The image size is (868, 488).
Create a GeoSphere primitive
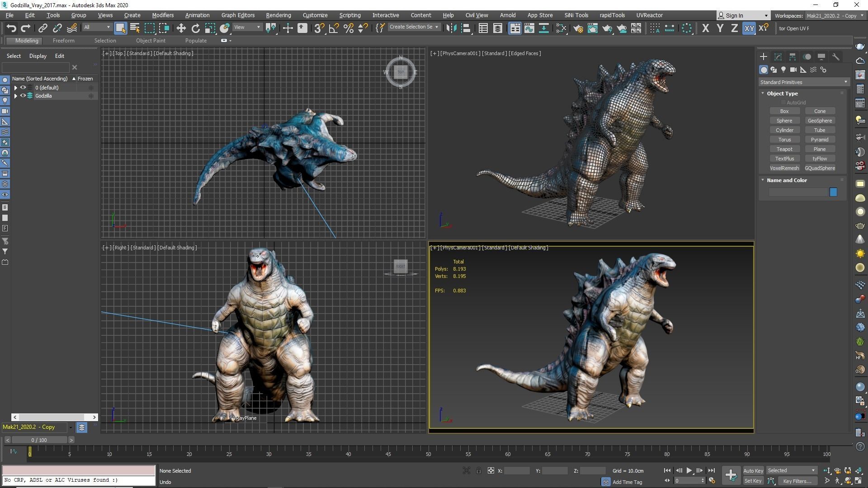[x=820, y=121]
